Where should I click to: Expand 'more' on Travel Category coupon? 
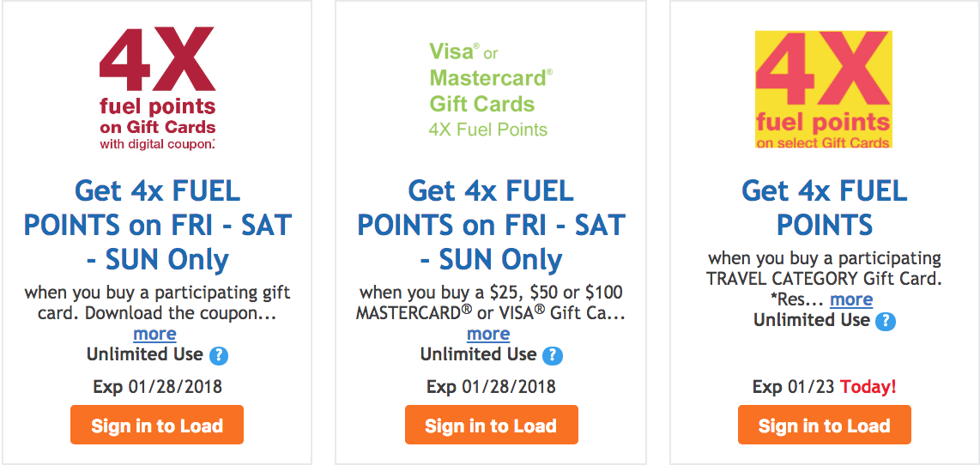[851, 300]
